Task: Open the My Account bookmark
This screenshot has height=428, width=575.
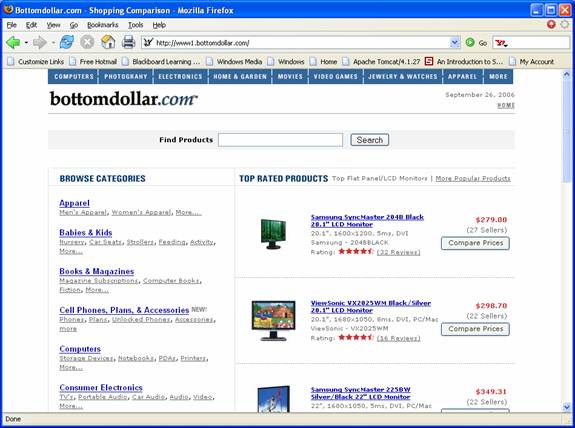Action: pos(531,62)
